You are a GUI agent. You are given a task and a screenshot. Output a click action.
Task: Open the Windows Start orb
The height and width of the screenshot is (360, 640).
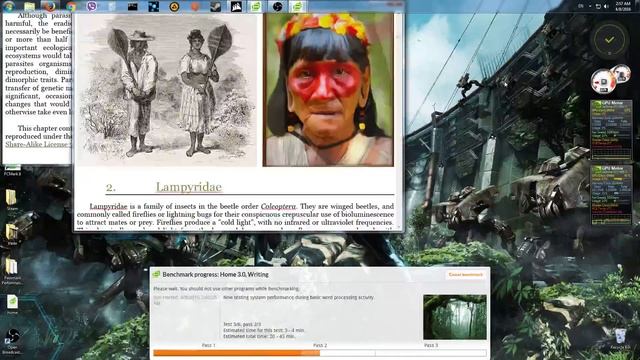tap(9, 6)
